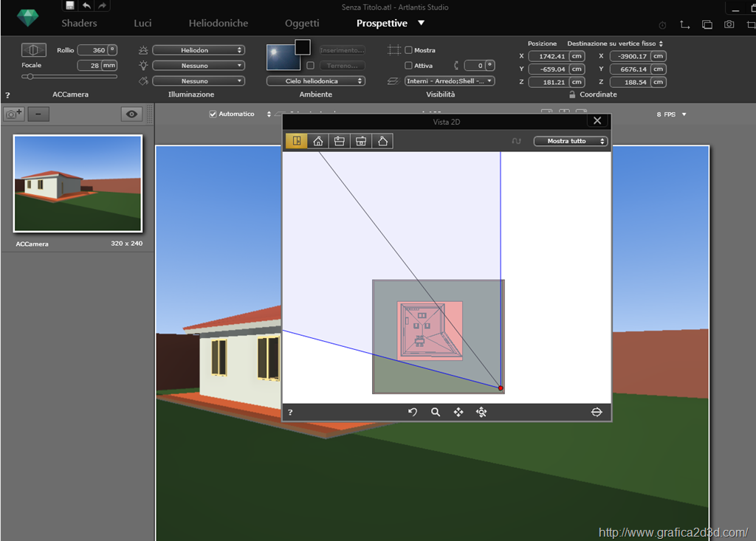Select the top view icon in Vista 2D
Viewport: 756px width, 541px height.
296,141
